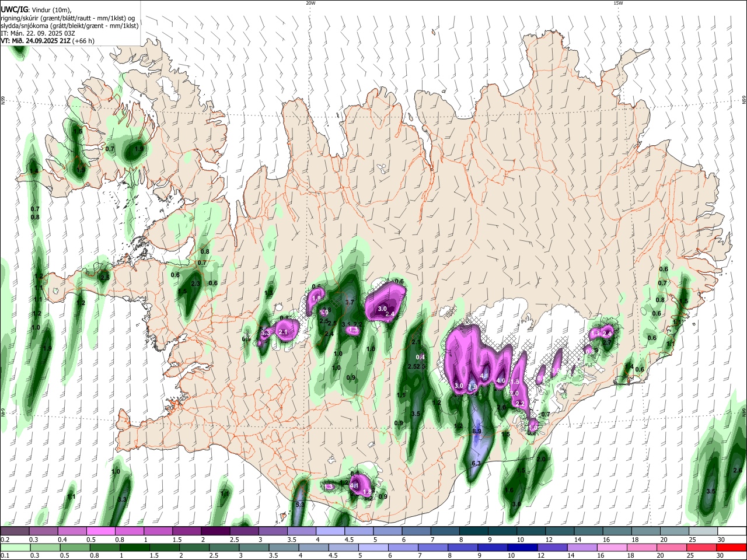Click the dark teal 8 swatch, upper legend
This screenshot has width=747, height=560.
point(474,531)
